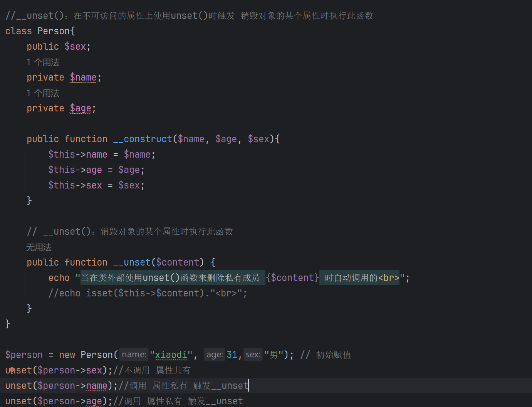This screenshot has height=407, width=532.
Task: Click the '// 初始赋值' comment
Action: click(x=326, y=355)
